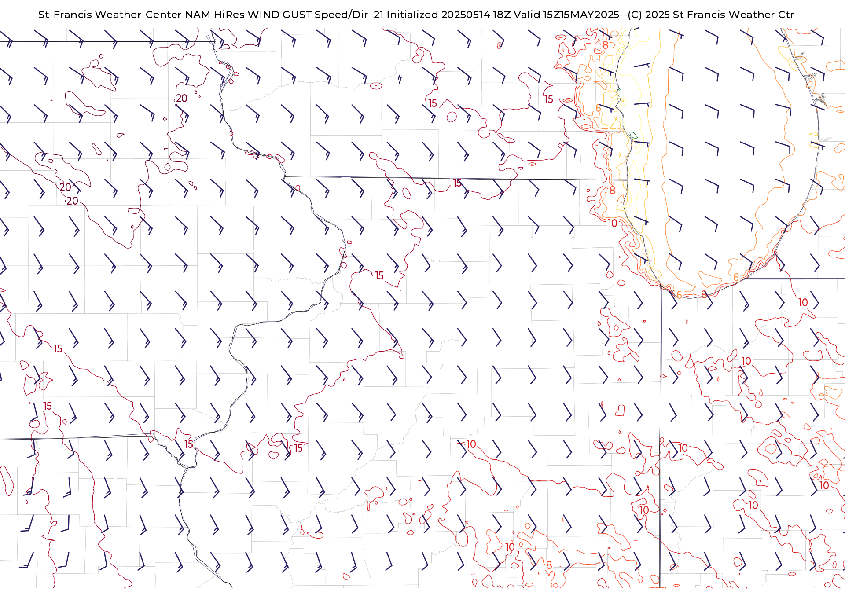Click the yellow '4' contour label

(612, 127)
